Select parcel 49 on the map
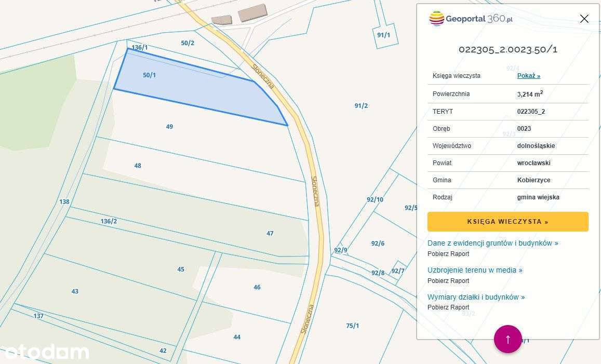 [169, 127]
